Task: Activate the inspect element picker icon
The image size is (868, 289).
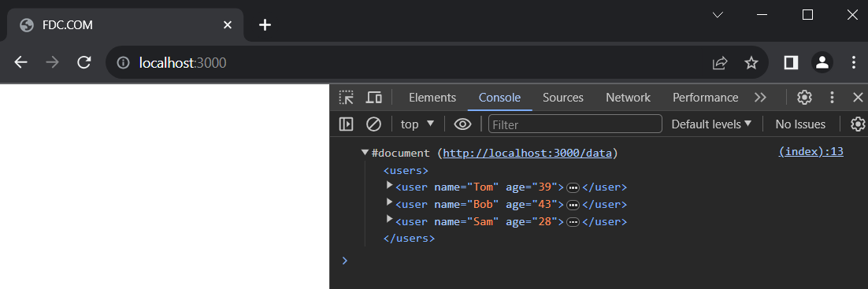Action: (x=347, y=98)
